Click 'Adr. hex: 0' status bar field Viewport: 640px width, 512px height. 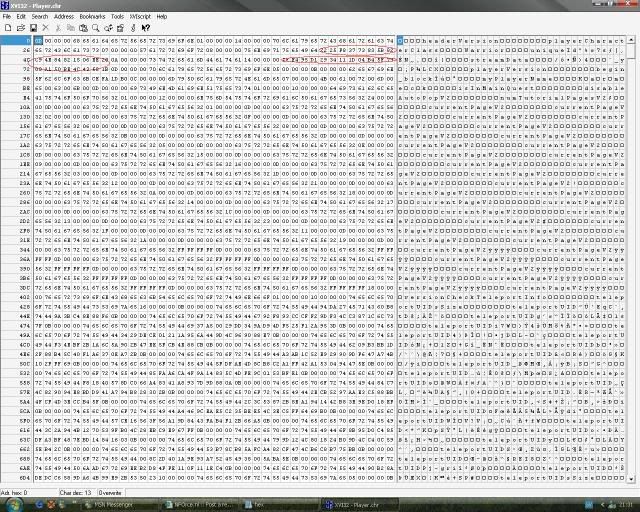pyautogui.click(x=29, y=493)
